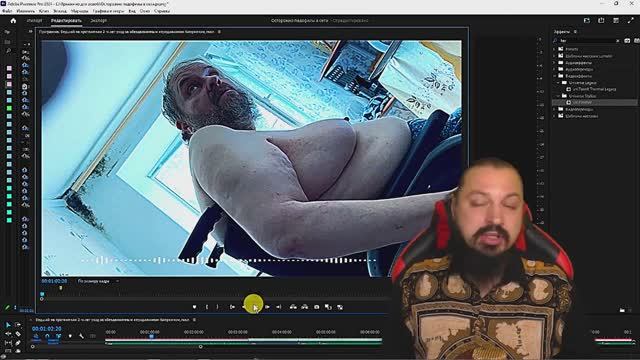This screenshot has width=640, height=360.
Task: Clear the Effects search field
Action: click(x=618, y=41)
